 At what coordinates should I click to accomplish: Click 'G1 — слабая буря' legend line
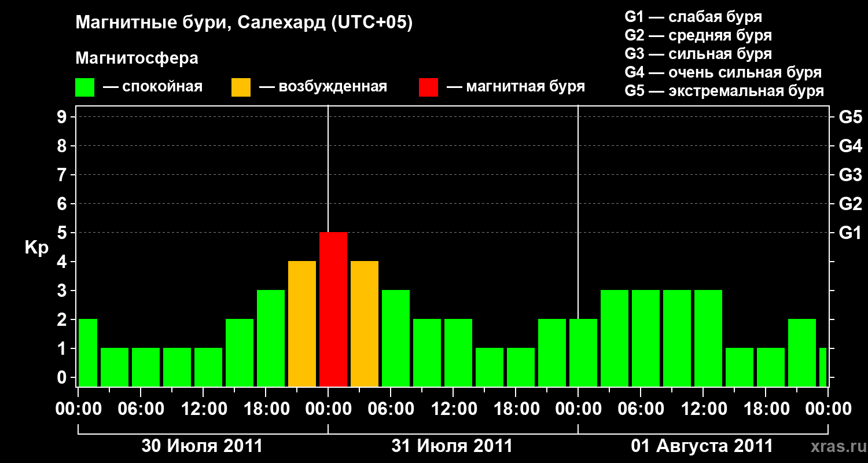pyautogui.click(x=693, y=17)
